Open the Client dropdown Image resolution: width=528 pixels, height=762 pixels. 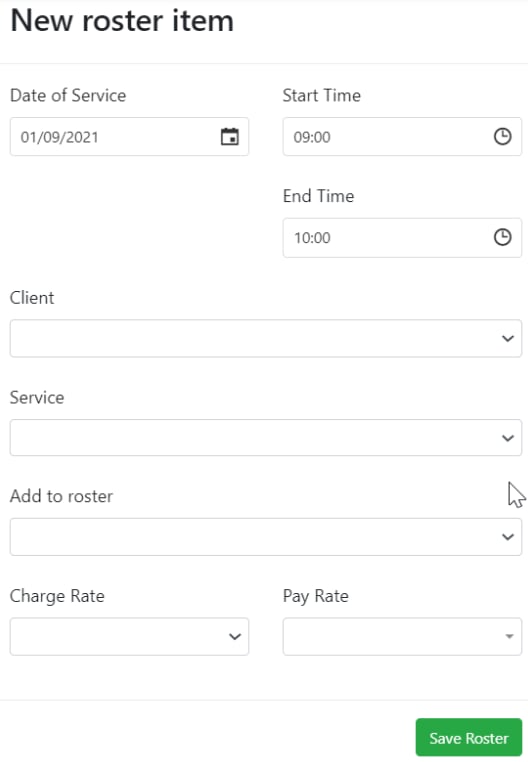(x=266, y=338)
